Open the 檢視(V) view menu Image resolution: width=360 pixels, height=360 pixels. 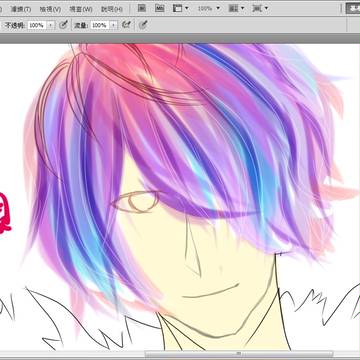[x=50, y=9]
